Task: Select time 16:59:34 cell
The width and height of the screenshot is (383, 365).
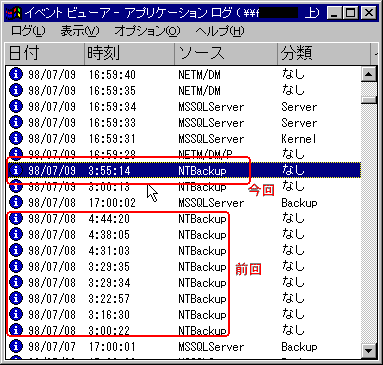Action: pos(112,107)
